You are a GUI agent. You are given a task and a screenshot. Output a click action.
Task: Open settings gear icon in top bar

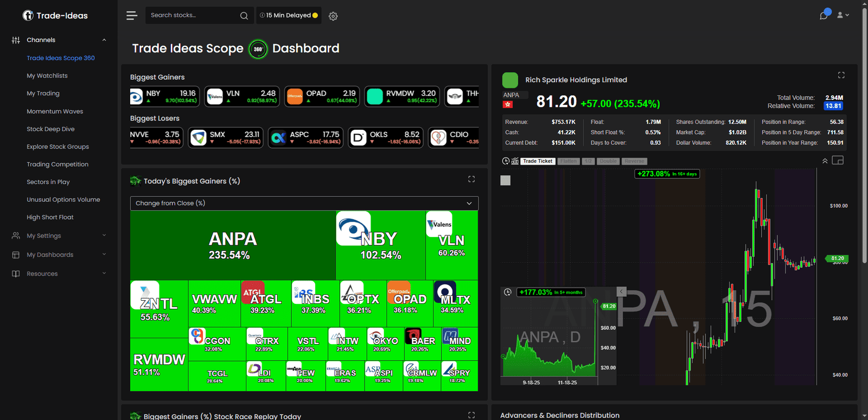[333, 16]
